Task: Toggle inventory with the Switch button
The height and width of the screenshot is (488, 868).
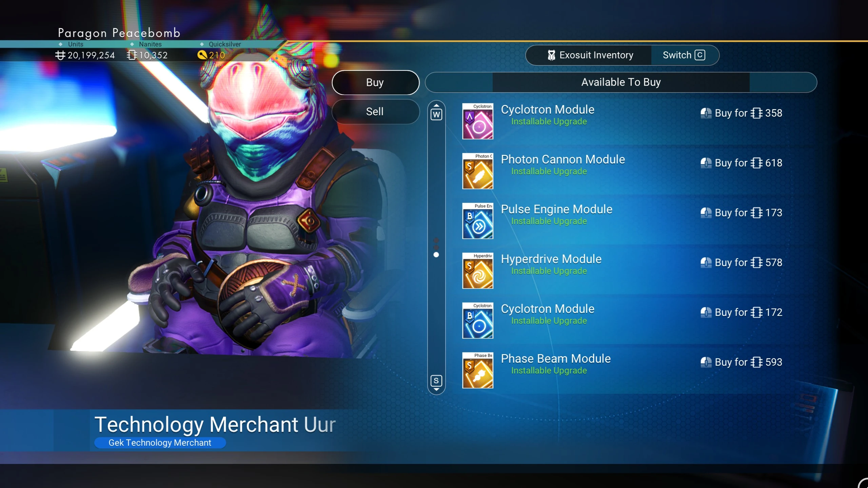Action: click(684, 55)
